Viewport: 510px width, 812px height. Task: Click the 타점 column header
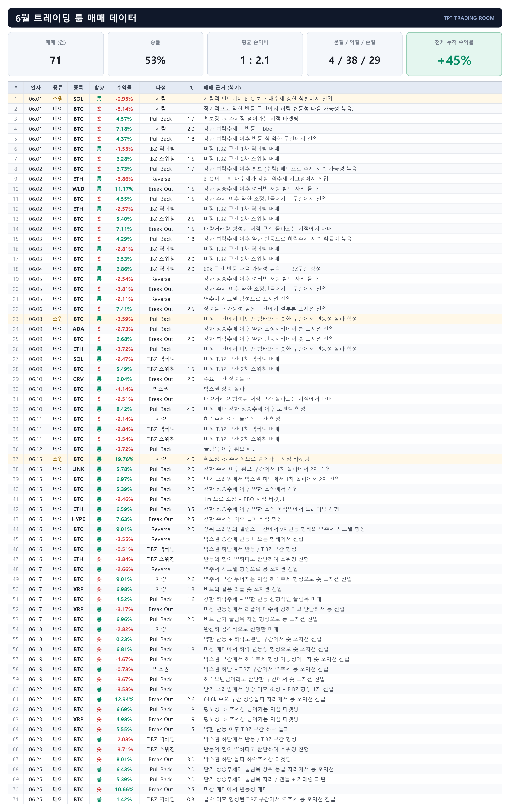click(x=161, y=88)
